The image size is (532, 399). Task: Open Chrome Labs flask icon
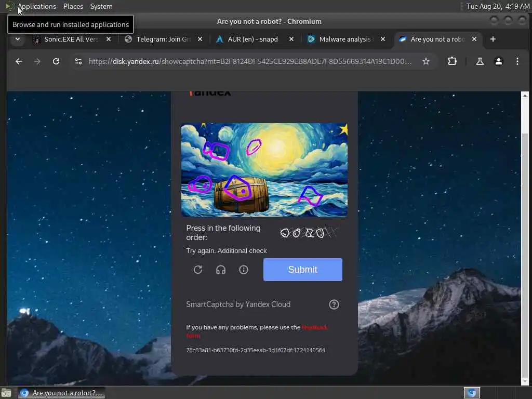(480, 61)
